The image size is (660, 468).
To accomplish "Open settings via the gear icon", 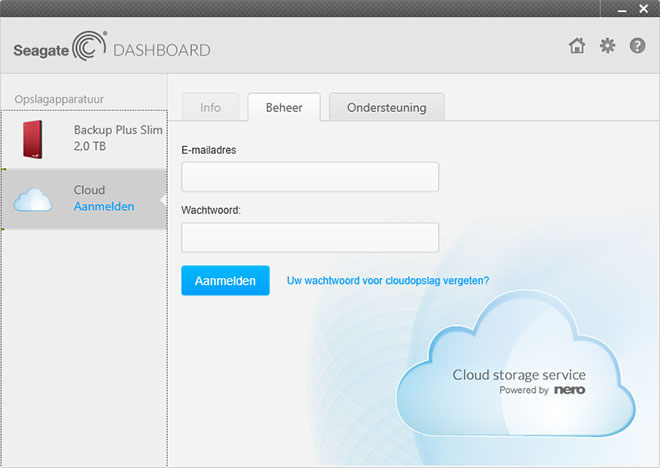I will pyautogui.click(x=607, y=46).
